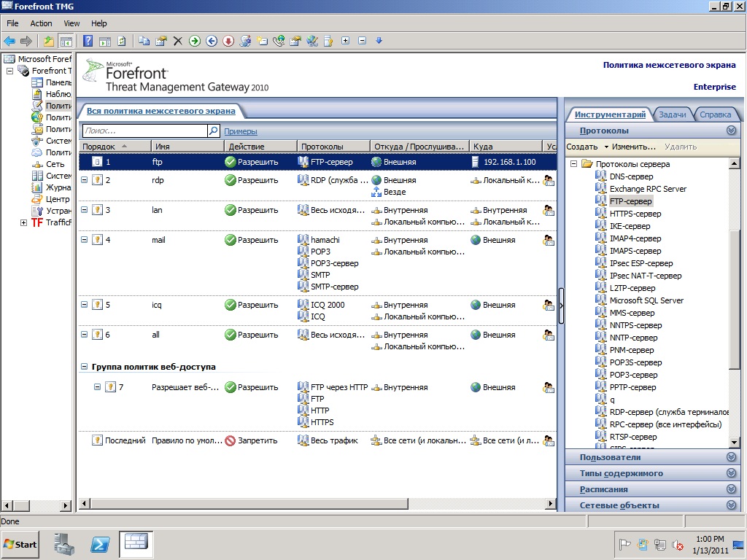Expand the TrafficF tree node
Image resolution: width=747 pixels, height=560 pixels.
click(x=23, y=222)
